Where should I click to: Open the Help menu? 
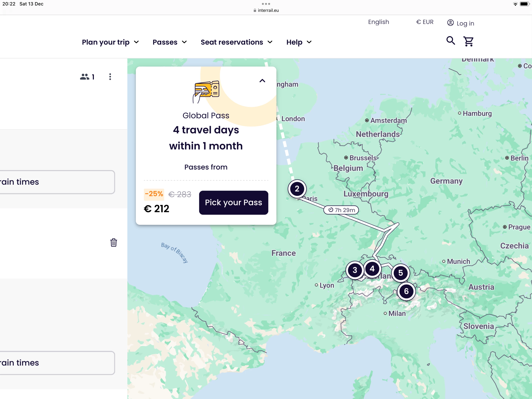[299, 42]
